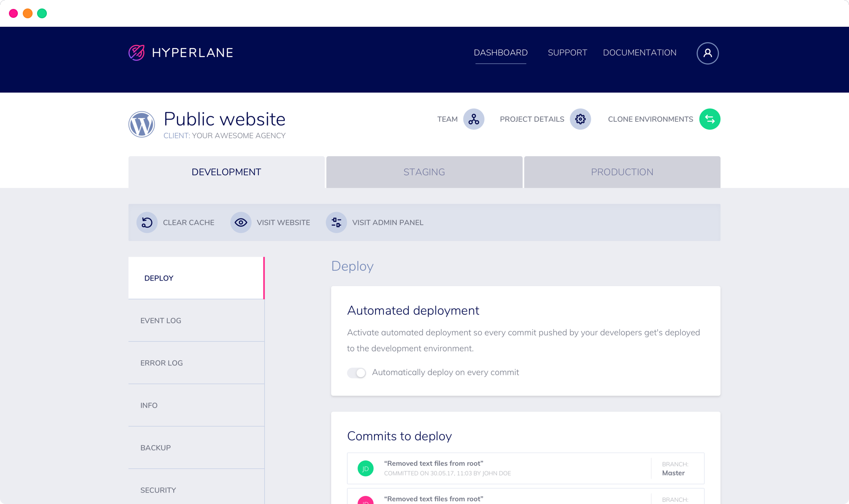Open the Backup sidebar section
849x504 pixels.
tap(196, 448)
